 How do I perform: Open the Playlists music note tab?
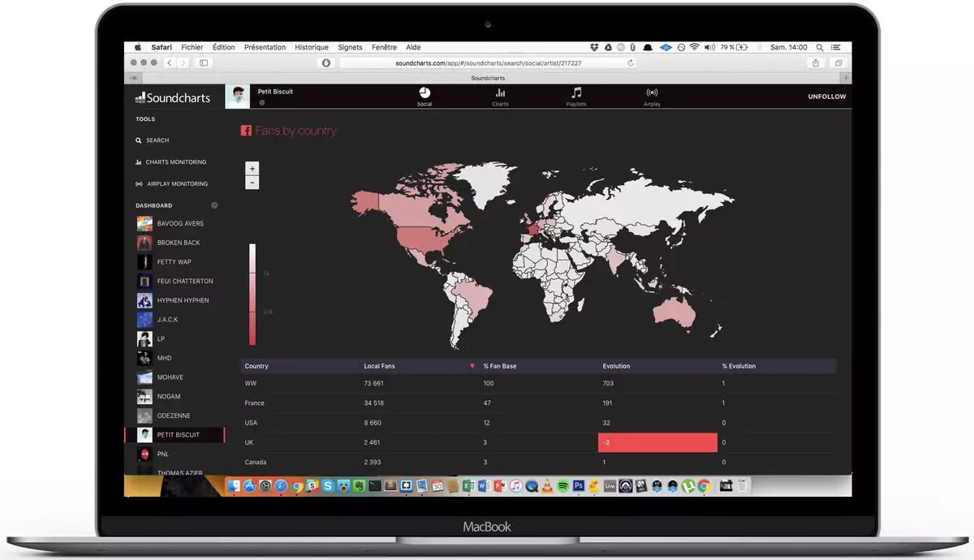tap(576, 93)
